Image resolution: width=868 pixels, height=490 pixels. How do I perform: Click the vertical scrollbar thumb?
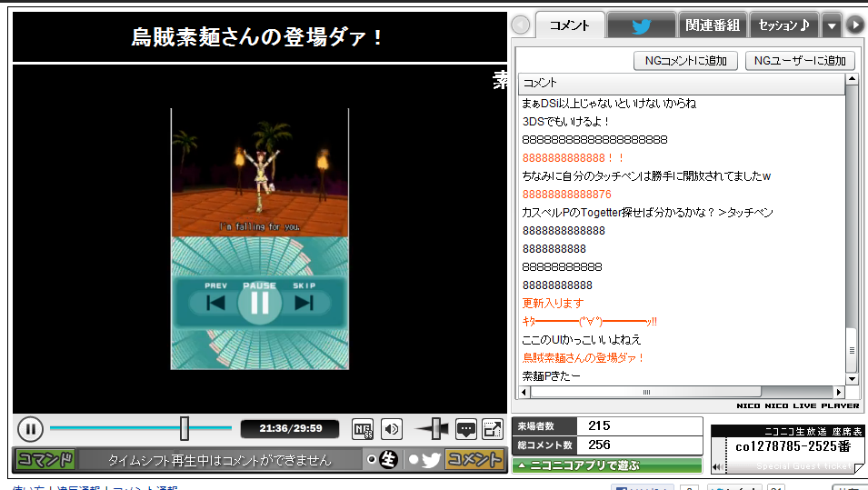click(852, 350)
